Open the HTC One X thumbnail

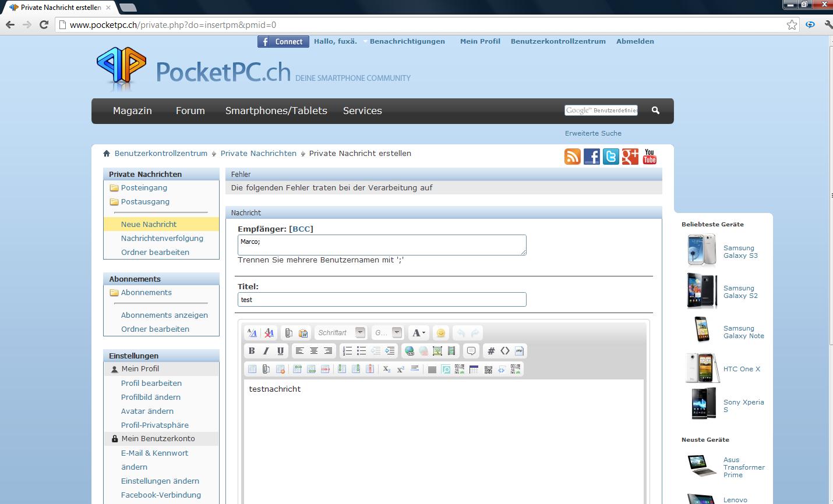tap(701, 368)
